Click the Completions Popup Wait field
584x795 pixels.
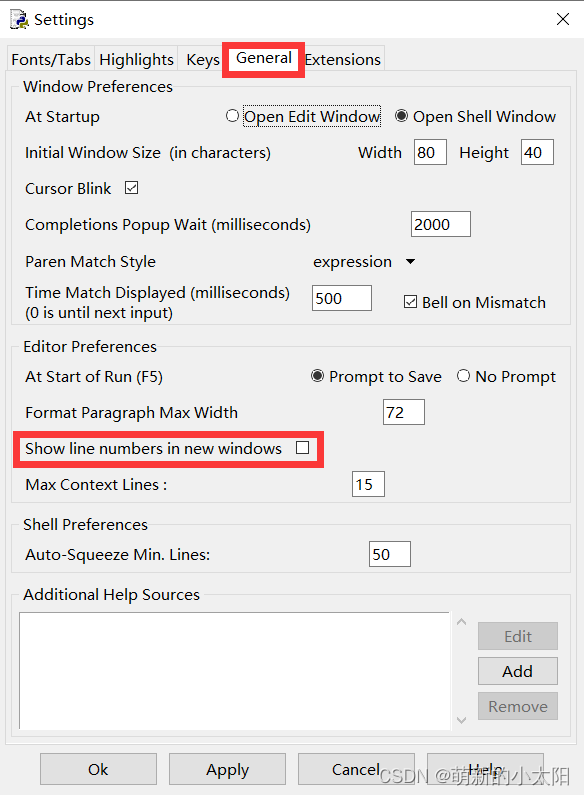(x=441, y=224)
